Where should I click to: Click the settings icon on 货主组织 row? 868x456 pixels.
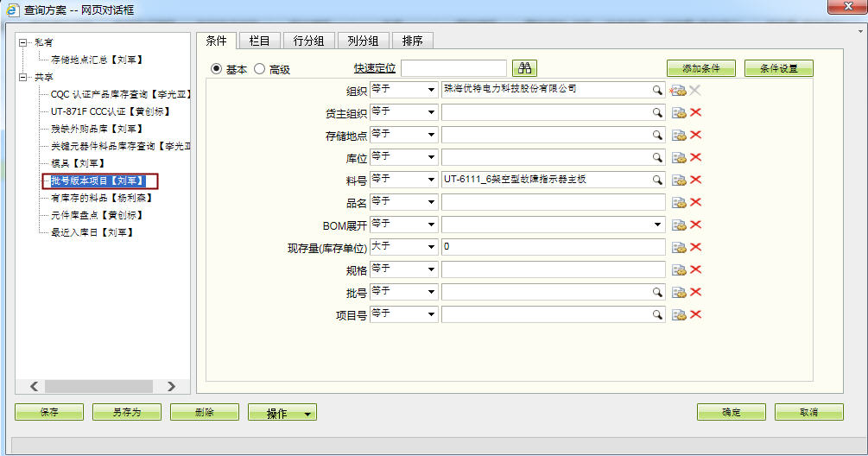679,113
